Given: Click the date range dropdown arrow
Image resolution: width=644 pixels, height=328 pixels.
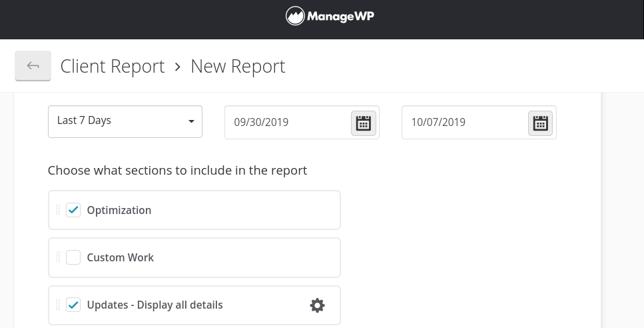Looking at the screenshot, I should point(191,121).
